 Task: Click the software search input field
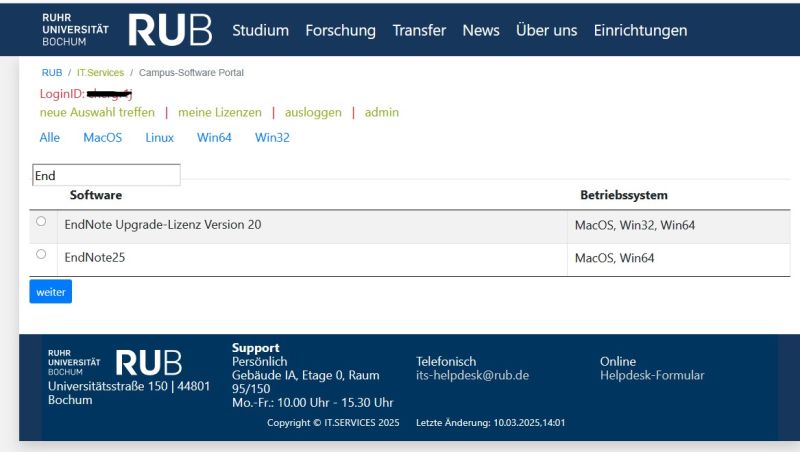(106, 175)
